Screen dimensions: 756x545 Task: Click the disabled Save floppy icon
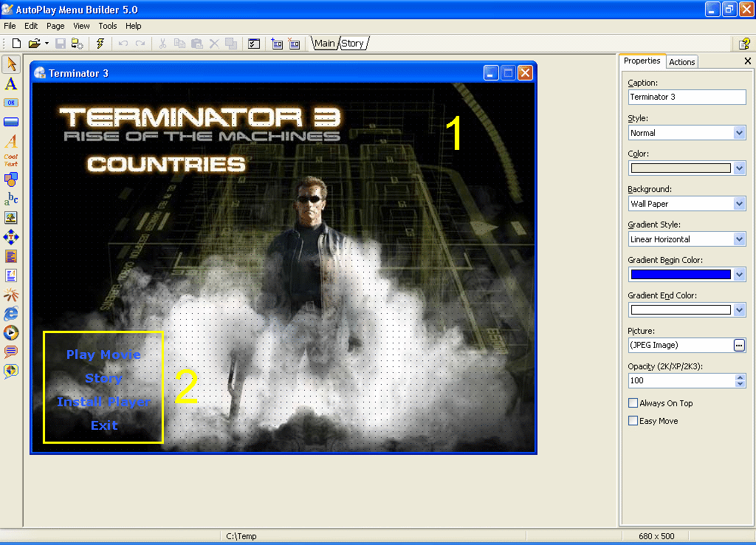click(x=61, y=44)
